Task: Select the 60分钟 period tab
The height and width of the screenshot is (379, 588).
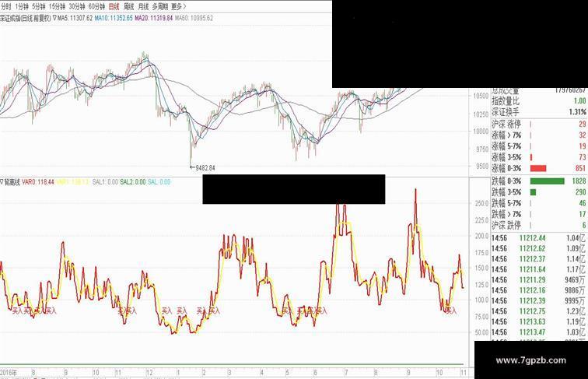Action: click(96, 7)
